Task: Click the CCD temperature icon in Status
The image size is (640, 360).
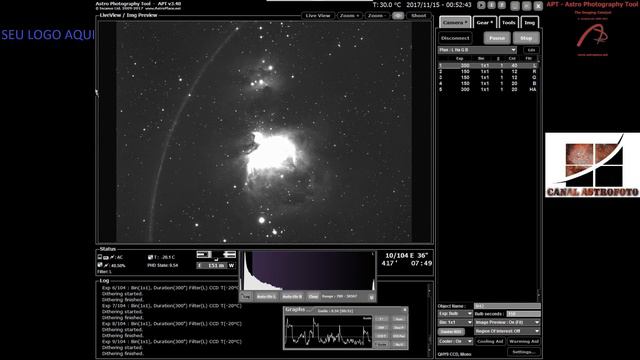Action: pyautogui.click(x=150, y=257)
